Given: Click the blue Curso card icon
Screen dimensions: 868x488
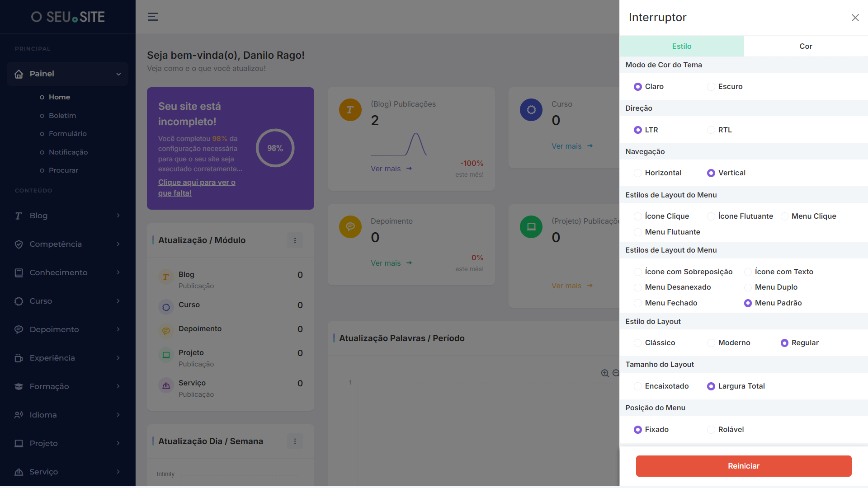Looking at the screenshot, I should 531,110.
